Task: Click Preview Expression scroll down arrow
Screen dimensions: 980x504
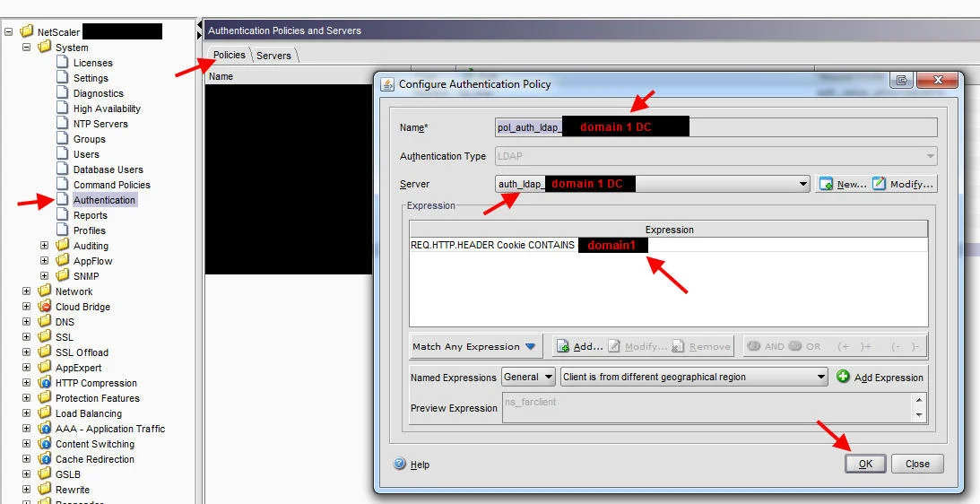Action: (919, 414)
